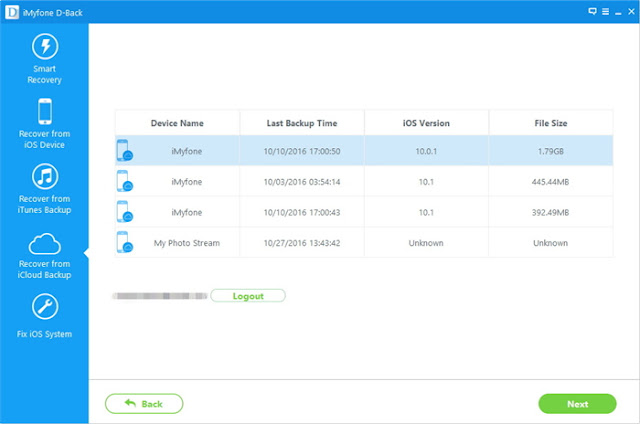Click device icon of My Photo Stream row

pos(124,242)
